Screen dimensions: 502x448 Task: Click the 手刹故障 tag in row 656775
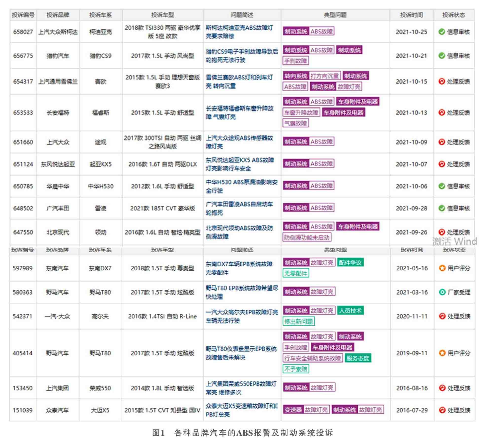[295, 61]
